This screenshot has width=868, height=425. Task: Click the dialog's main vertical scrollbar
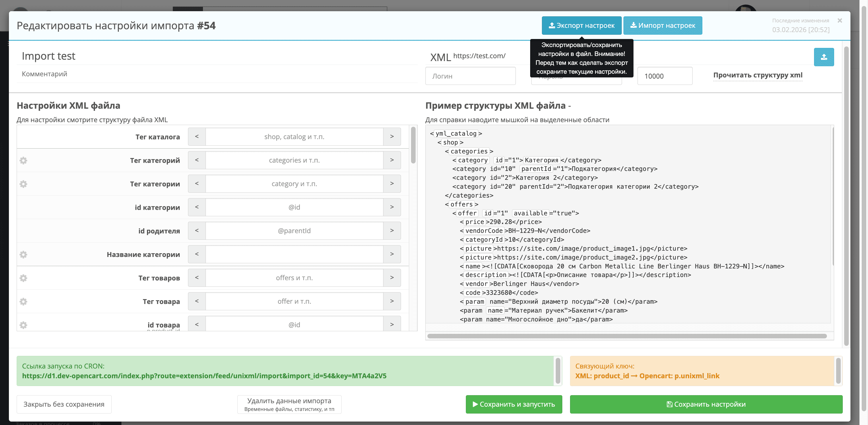coord(846,195)
